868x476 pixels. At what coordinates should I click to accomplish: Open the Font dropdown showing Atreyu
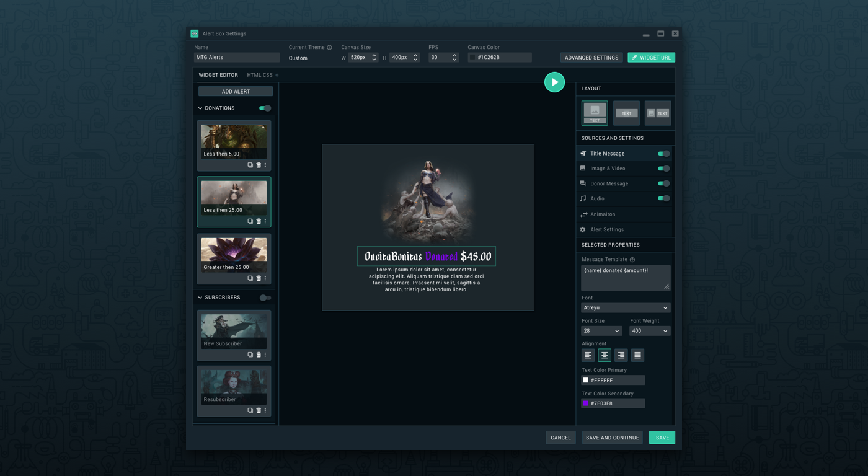(626, 307)
